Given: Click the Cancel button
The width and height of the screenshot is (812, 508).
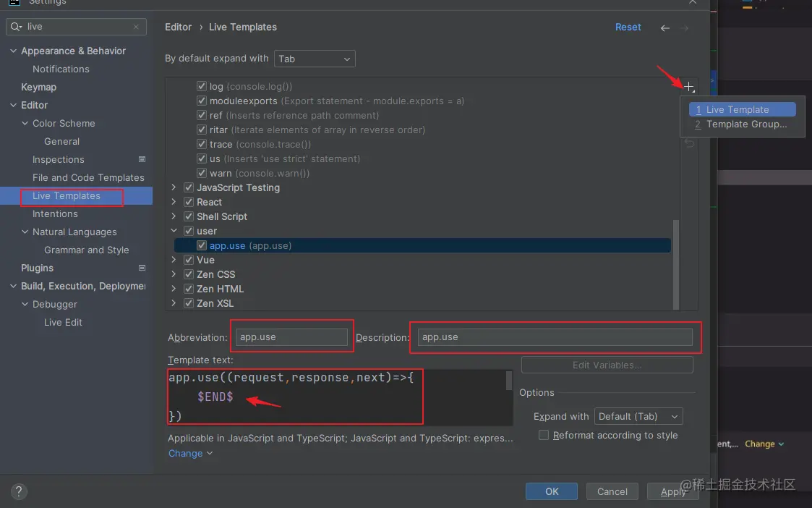Looking at the screenshot, I should [612, 491].
